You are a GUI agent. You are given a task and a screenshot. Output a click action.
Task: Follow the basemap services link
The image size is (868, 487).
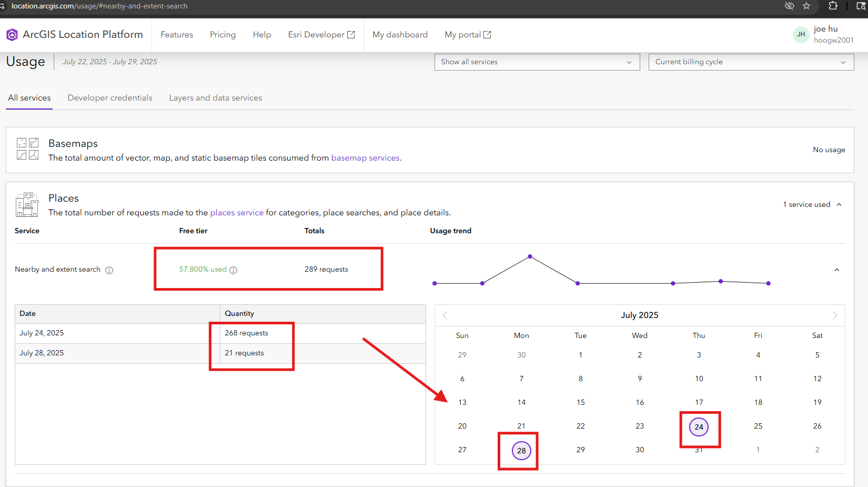click(x=365, y=158)
